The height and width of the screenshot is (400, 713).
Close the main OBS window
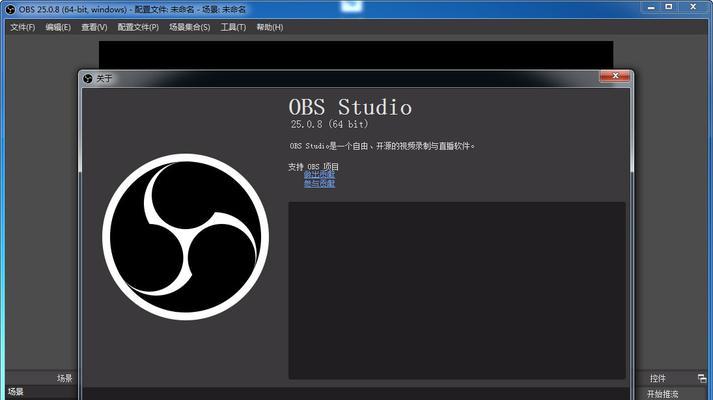[693, 7]
